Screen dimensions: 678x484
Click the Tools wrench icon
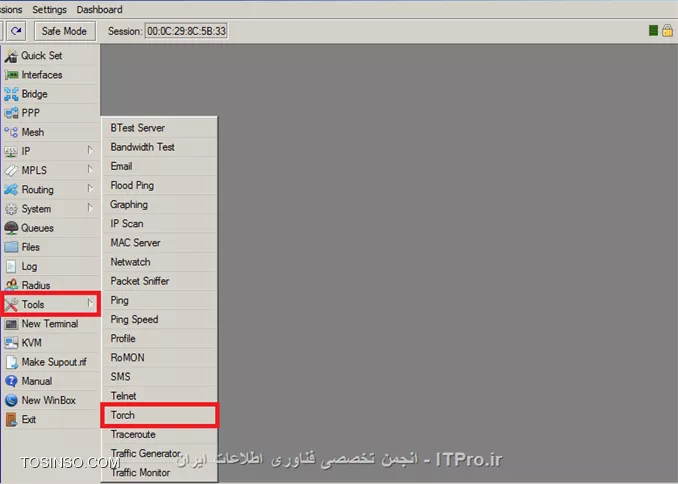click(x=12, y=305)
